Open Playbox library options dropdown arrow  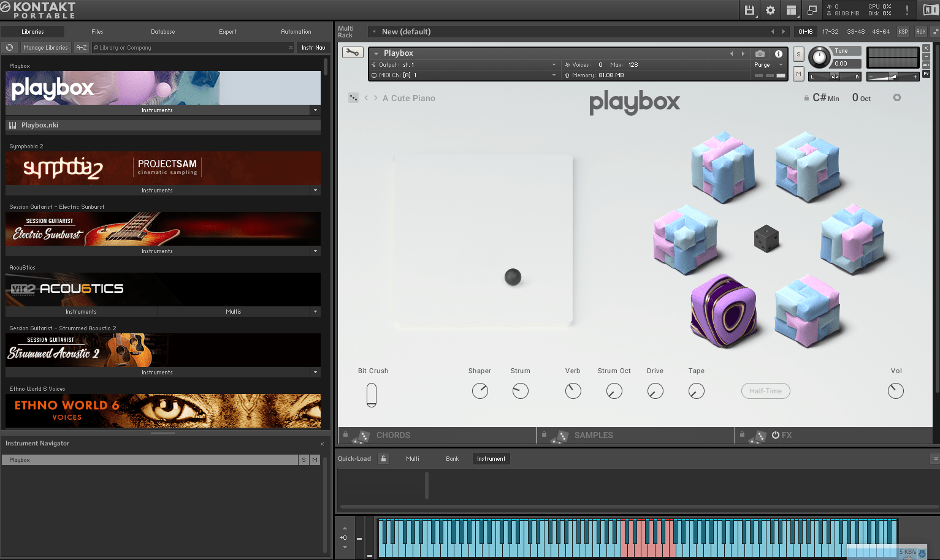coord(316,110)
